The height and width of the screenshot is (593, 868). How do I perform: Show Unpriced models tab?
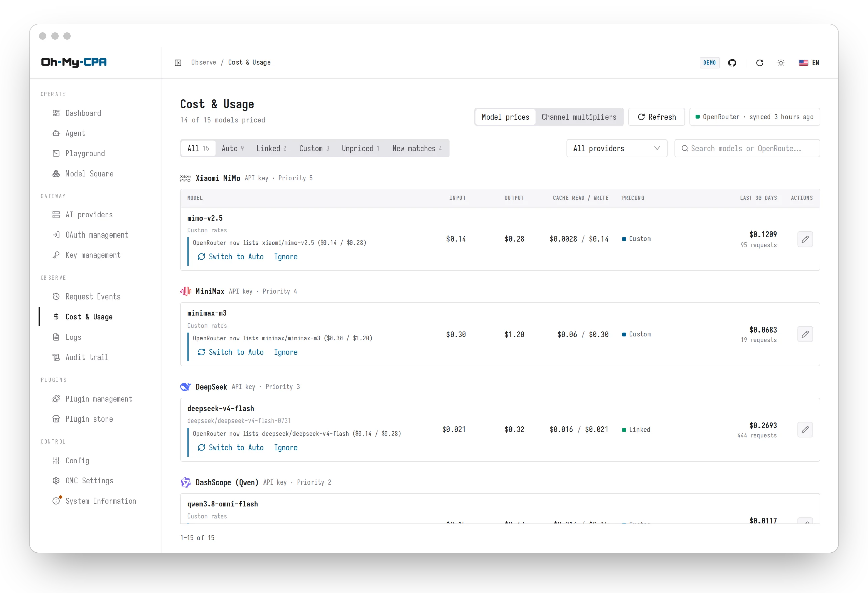pyautogui.click(x=361, y=148)
